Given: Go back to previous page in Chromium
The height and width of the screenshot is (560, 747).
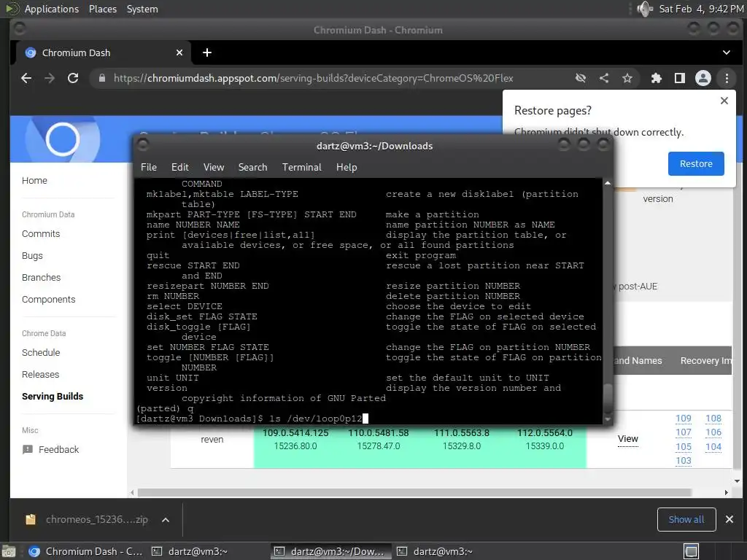Looking at the screenshot, I should pos(26,78).
